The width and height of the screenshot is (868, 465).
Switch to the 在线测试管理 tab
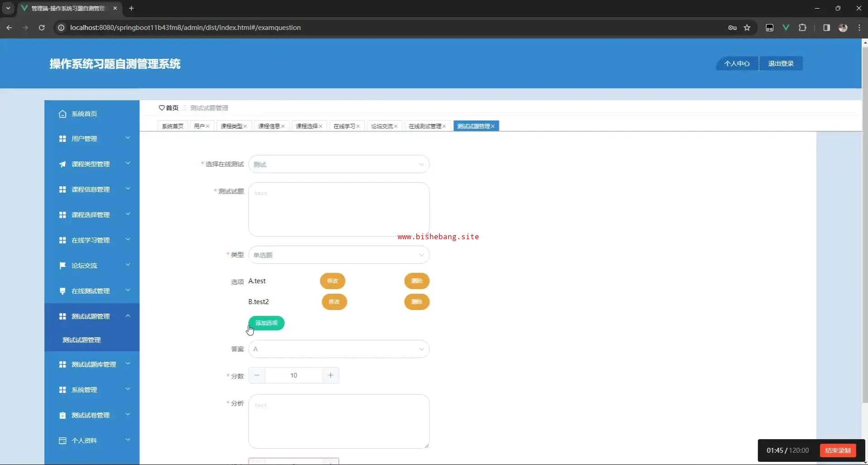pos(427,126)
